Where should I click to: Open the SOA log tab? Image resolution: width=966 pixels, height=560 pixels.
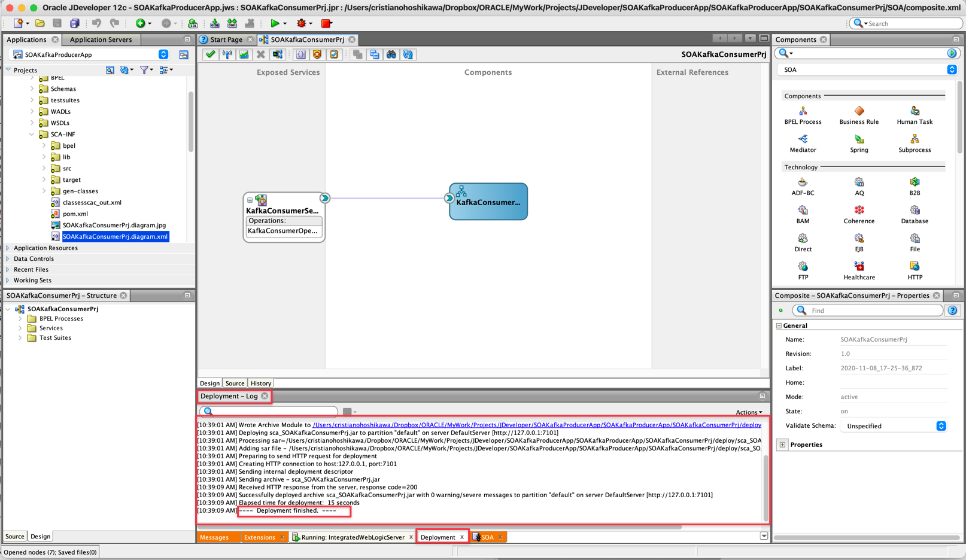488,537
